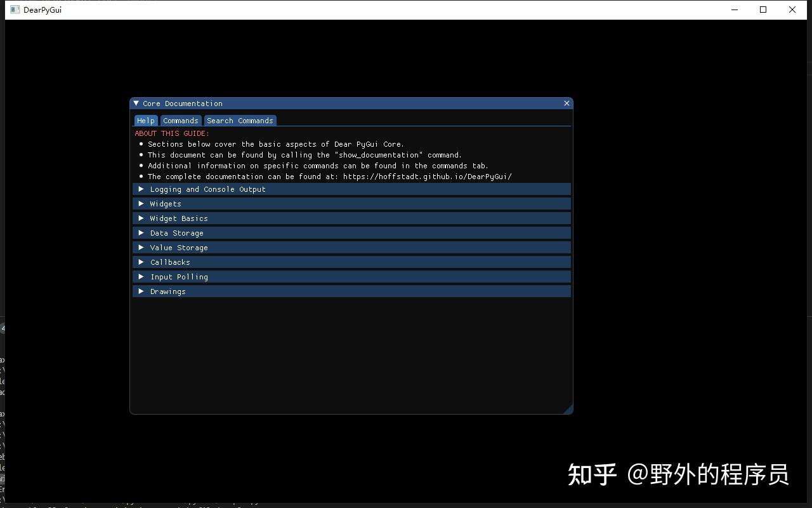
Task: Expand the Input Polling section
Action: coord(179,276)
